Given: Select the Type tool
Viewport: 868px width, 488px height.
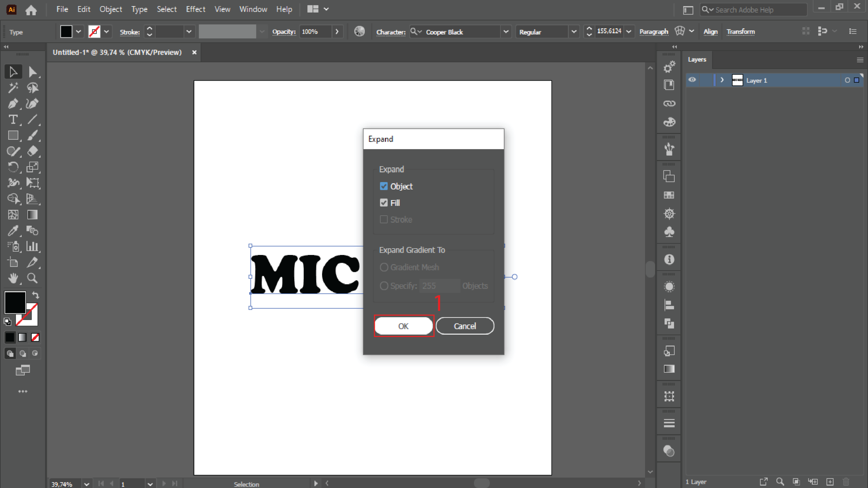Looking at the screenshot, I should coord(13,119).
